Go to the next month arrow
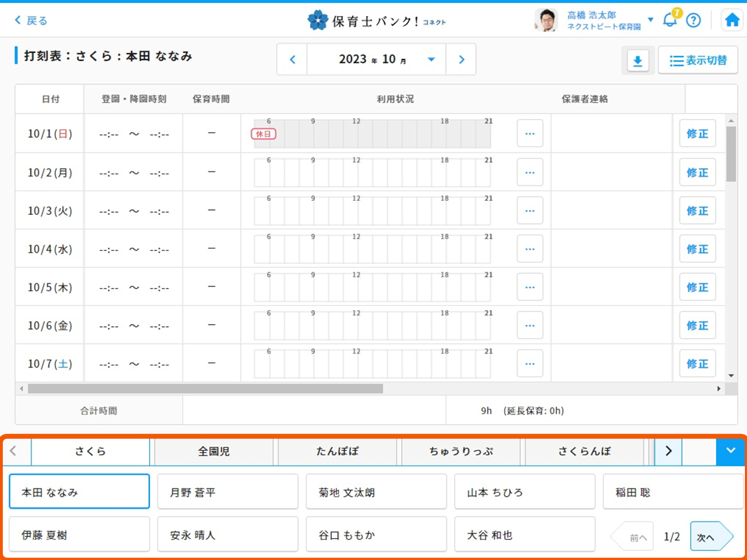This screenshot has width=747, height=560. pos(461,59)
